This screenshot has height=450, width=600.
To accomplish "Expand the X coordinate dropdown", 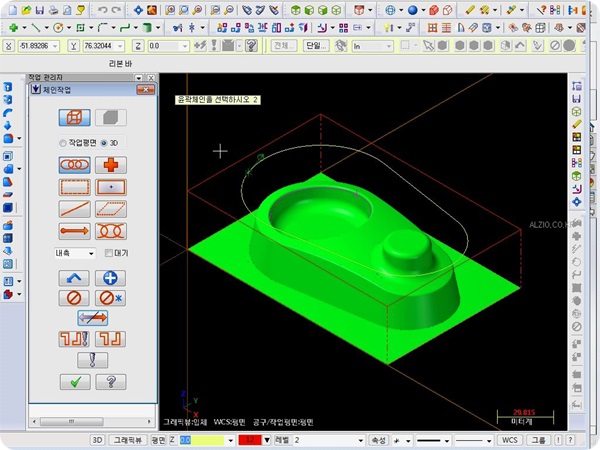I will (x=55, y=46).
